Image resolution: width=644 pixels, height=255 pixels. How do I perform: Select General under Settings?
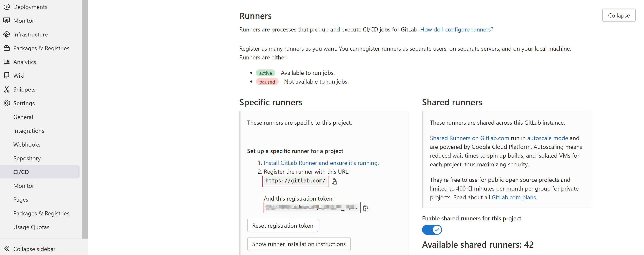click(23, 117)
